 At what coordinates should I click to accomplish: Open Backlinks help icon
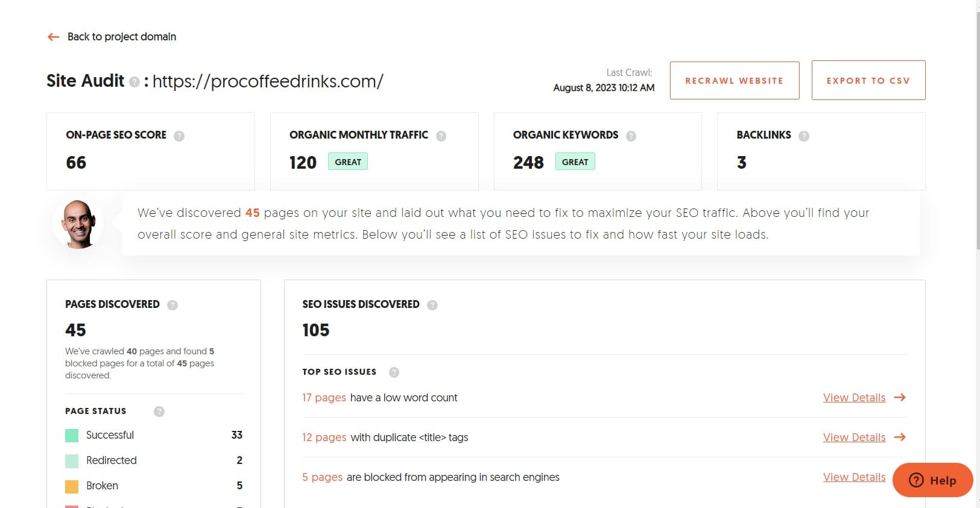click(803, 136)
